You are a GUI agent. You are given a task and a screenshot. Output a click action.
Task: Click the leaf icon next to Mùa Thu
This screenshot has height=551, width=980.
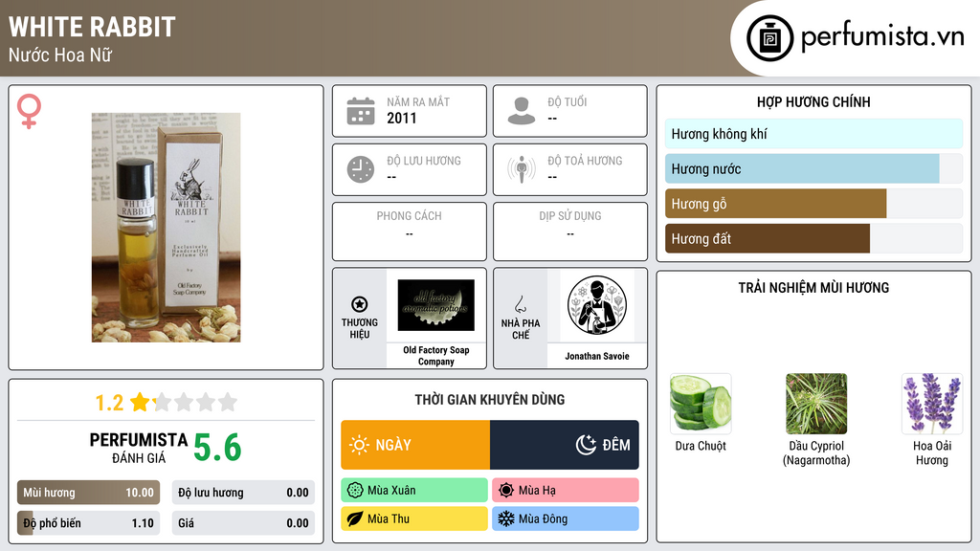355,518
